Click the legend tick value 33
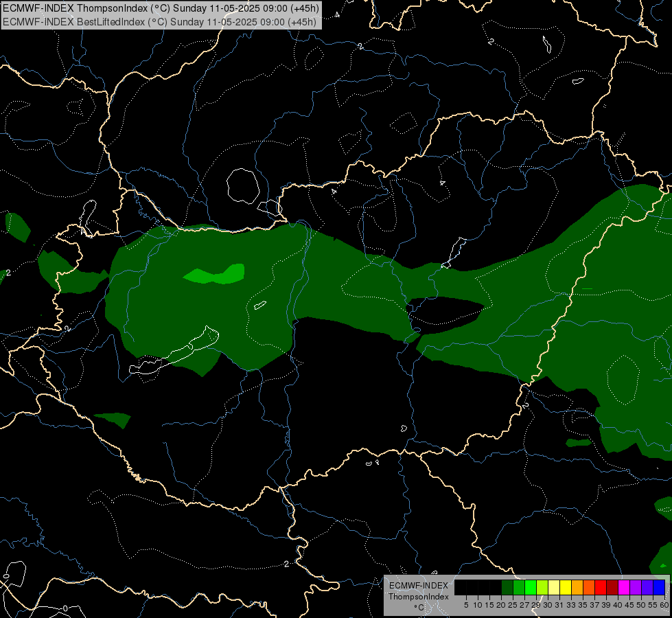Viewport: 672px width, 618px height. [571, 605]
